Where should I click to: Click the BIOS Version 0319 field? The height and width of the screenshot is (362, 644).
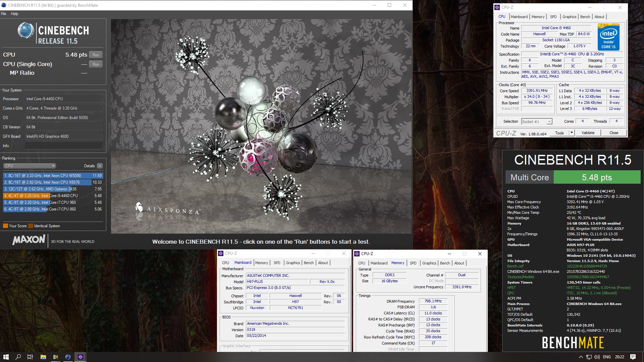coord(296,329)
